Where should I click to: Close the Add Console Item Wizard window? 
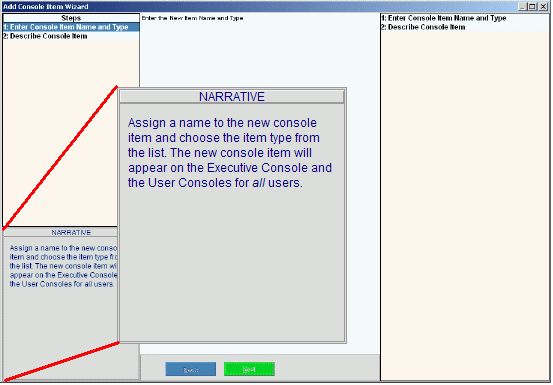[543, 6]
